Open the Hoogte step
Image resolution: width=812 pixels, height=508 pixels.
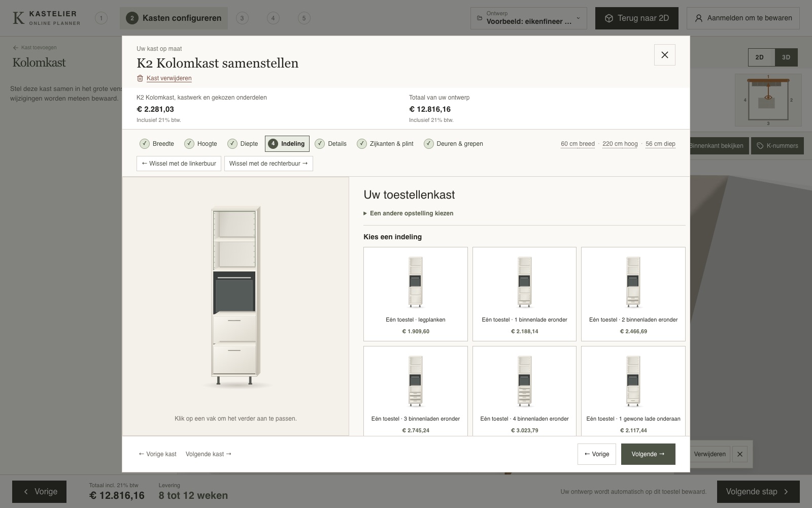201,144
